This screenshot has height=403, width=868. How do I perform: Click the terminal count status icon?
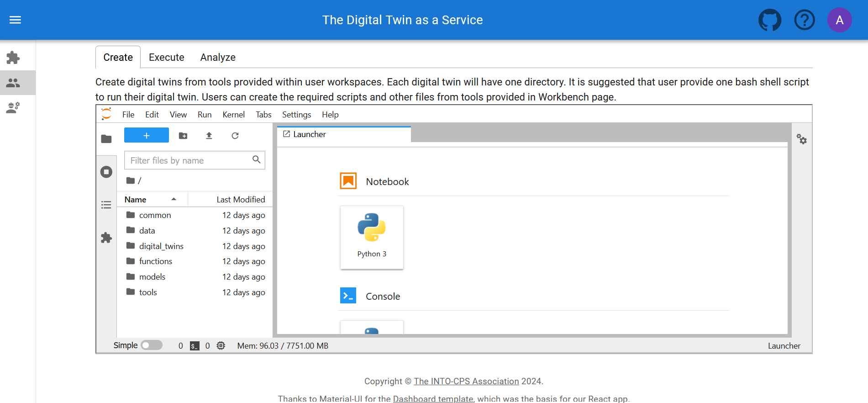[x=195, y=346]
